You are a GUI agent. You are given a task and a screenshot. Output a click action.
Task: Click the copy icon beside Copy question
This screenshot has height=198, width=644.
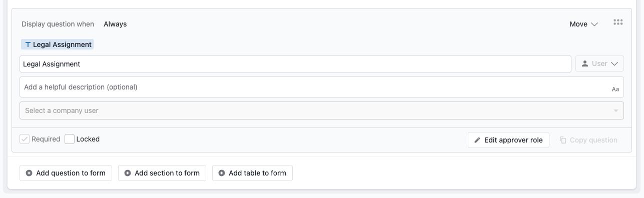coord(563,140)
